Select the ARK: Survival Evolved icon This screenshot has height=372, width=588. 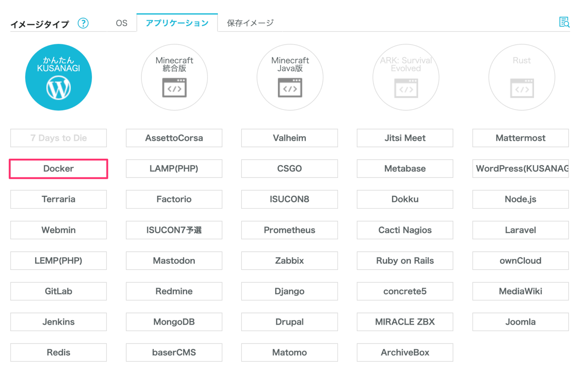[405, 77]
